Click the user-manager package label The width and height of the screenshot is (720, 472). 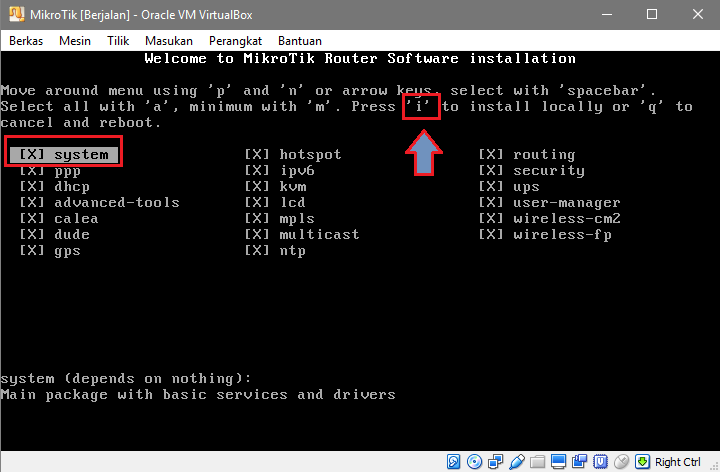(x=567, y=203)
